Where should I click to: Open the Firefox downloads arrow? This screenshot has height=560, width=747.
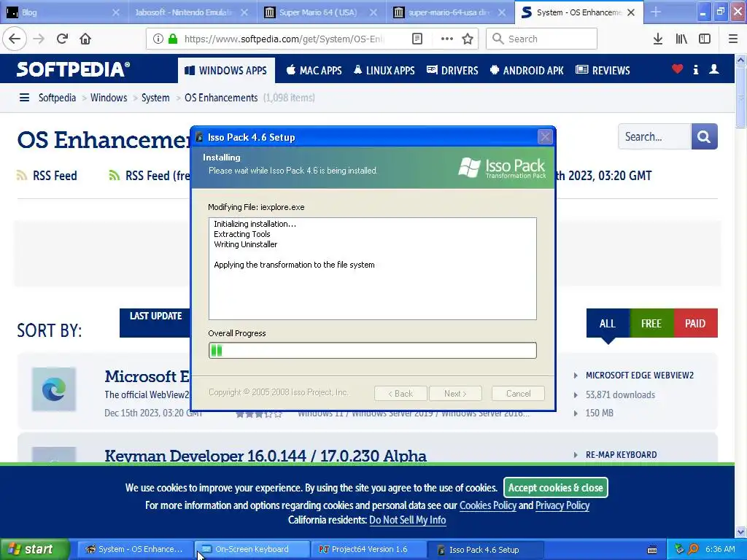tap(658, 39)
